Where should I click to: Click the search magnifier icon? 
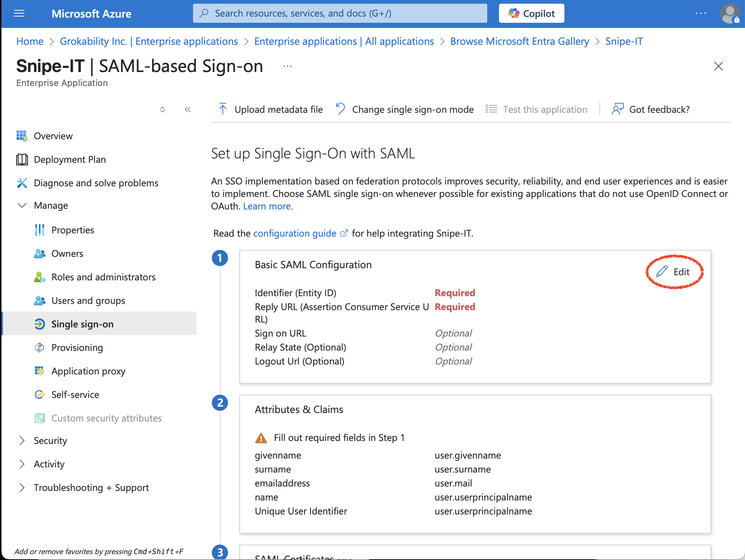pyautogui.click(x=204, y=13)
